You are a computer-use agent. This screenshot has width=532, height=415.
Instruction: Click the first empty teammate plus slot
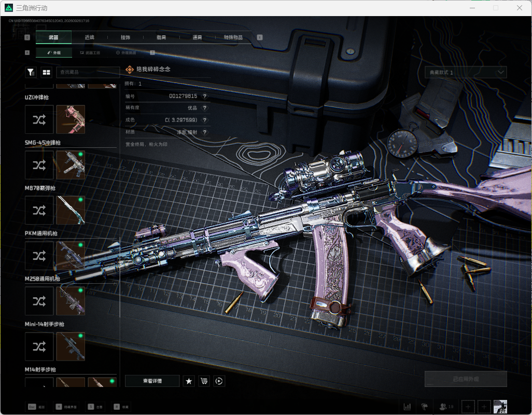tap(468, 407)
